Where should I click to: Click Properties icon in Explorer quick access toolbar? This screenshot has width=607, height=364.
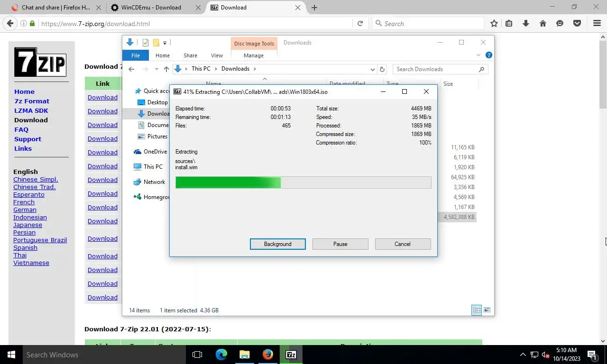pos(146,43)
